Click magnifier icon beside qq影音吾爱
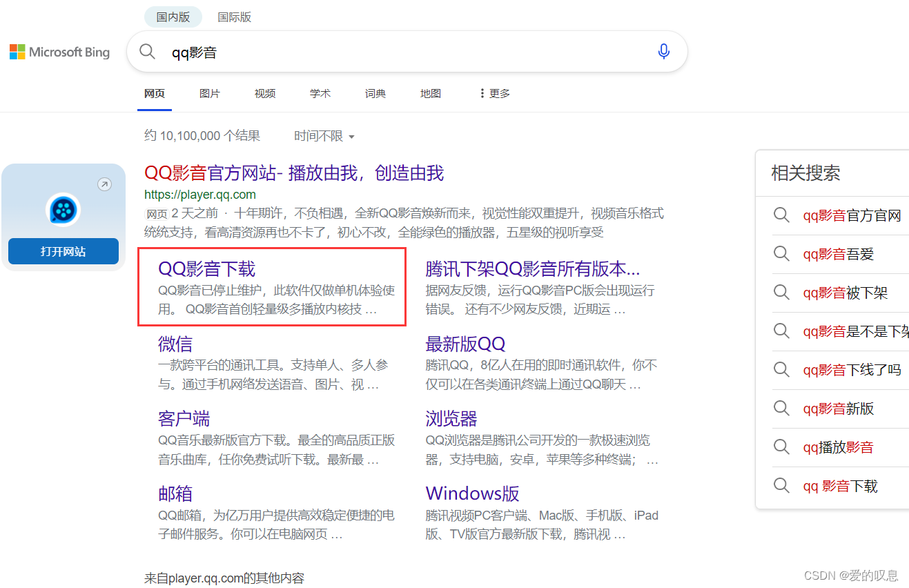The image size is (909, 588). (x=781, y=254)
